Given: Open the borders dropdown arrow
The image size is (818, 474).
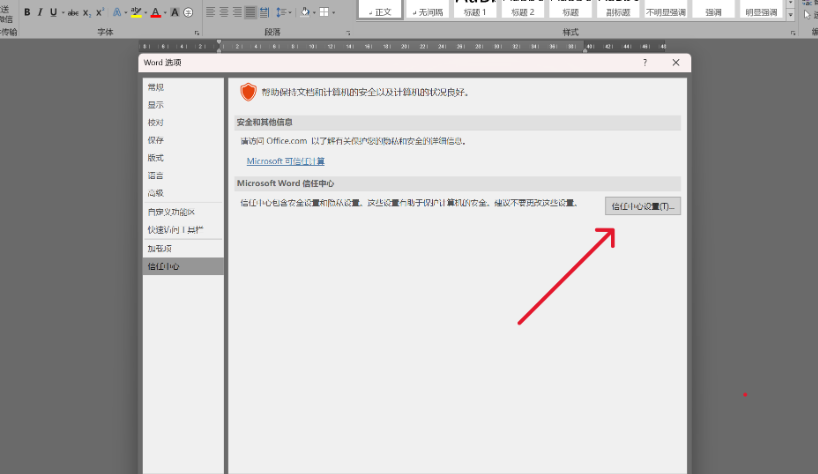Looking at the screenshot, I should (333, 13).
